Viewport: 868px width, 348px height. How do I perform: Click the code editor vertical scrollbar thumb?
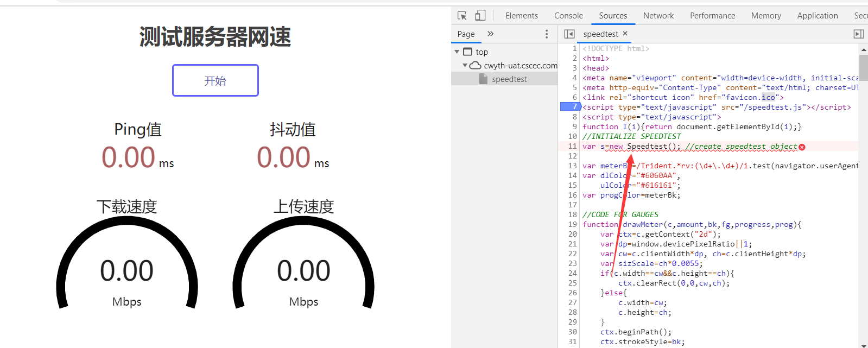(x=863, y=67)
